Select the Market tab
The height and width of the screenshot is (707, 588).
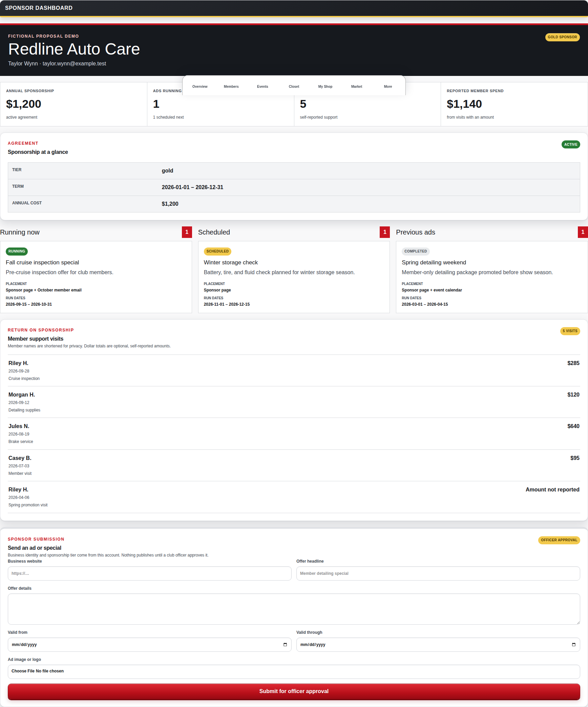357,86
